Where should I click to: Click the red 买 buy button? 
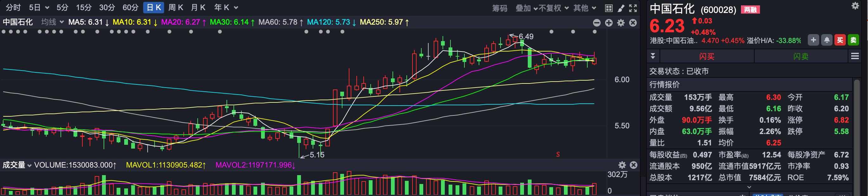[x=840, y=40]
